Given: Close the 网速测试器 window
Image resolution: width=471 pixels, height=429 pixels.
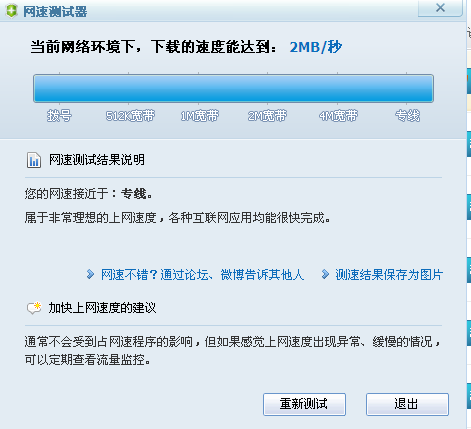Looking at the screenshot, I should pyautogui.click(x=440, y=8).
